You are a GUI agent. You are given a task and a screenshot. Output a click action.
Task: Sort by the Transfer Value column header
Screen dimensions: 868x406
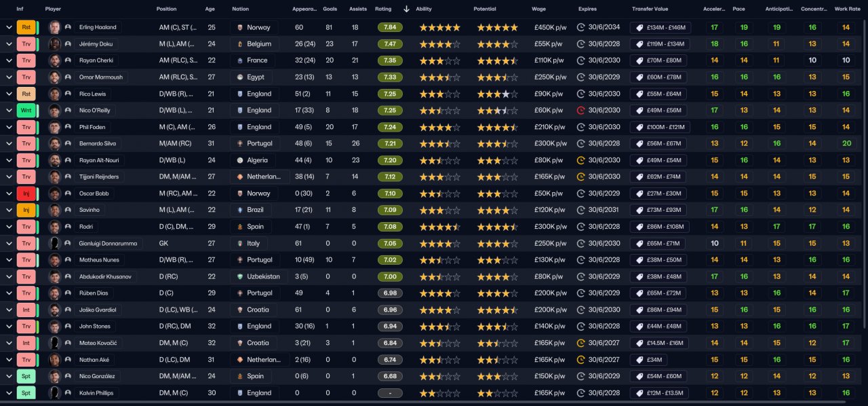point(650,9)
